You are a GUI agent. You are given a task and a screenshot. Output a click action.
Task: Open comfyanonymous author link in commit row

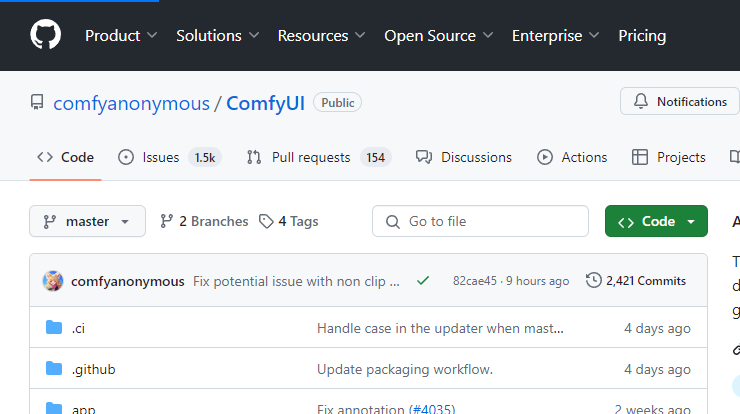coord(127,281)
